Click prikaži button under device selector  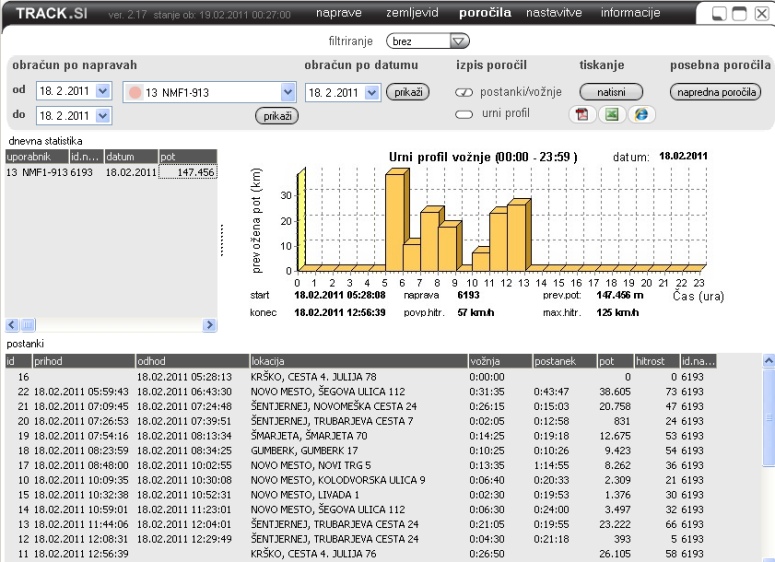pos(277,116)
